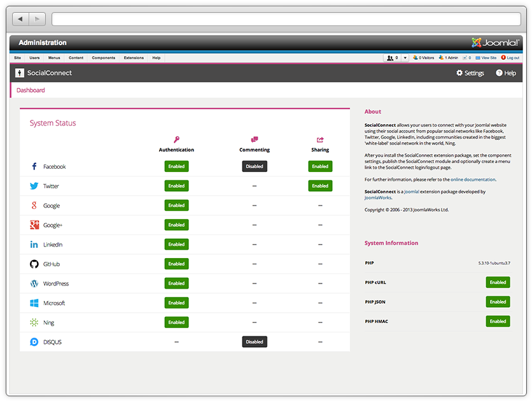Click the JoomlaWorks link
Screen dimensions: 532x402
[x=377, y=197]
